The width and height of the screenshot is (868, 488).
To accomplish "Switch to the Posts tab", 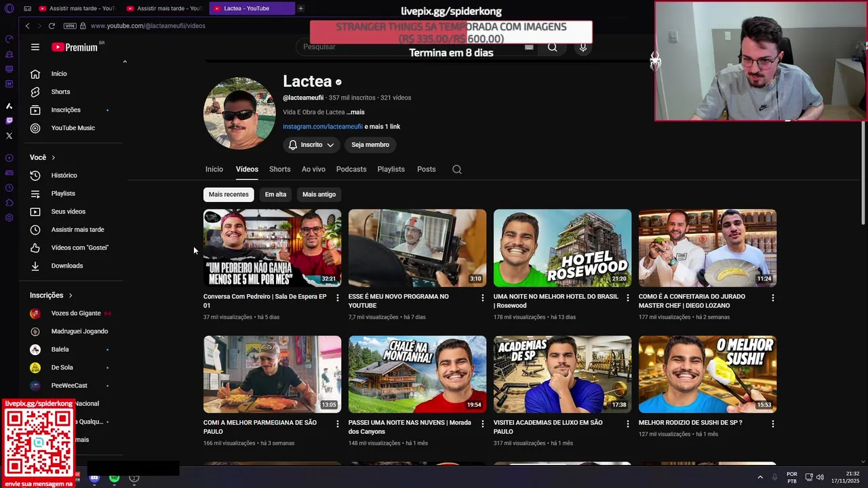I will coord(427,169).
